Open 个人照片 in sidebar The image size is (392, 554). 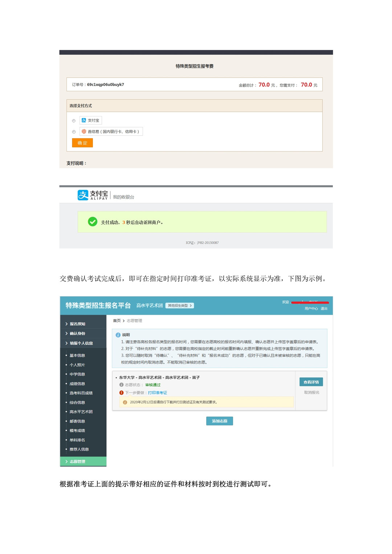pyautogui.click(x=77, y=365)
